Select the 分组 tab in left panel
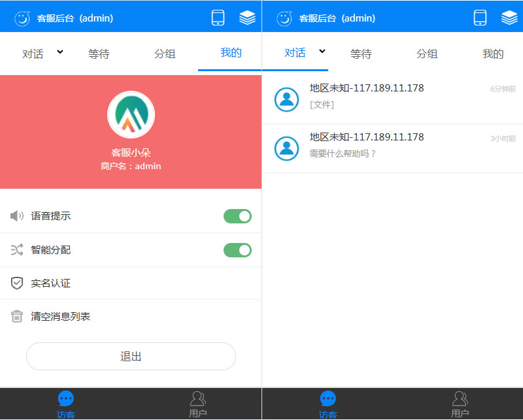The image size is (523, 420). tap(165, 54)
